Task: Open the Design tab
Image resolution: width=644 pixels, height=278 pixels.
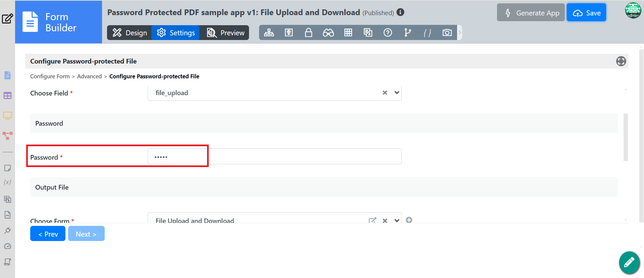Action: tap(130, 33)
